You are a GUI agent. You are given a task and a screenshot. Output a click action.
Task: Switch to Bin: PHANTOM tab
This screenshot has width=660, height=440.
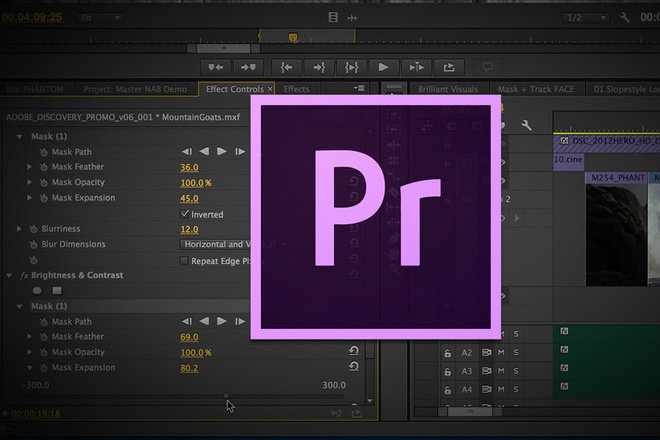(36, 89)
